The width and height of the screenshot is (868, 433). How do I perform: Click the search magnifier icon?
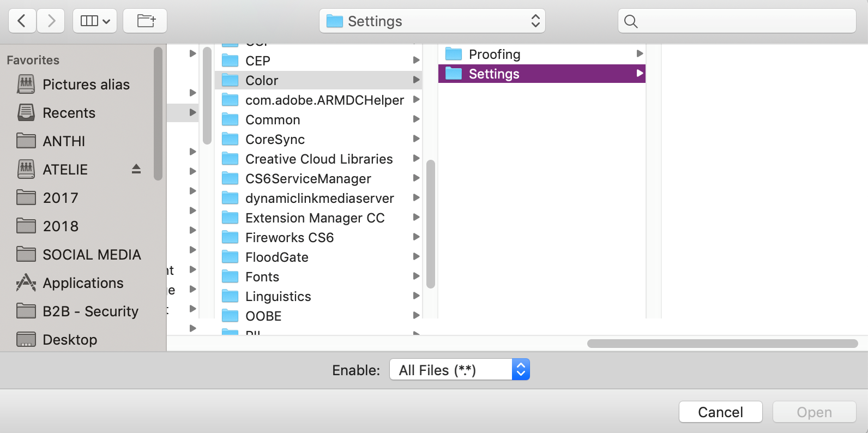click(630, 21)
